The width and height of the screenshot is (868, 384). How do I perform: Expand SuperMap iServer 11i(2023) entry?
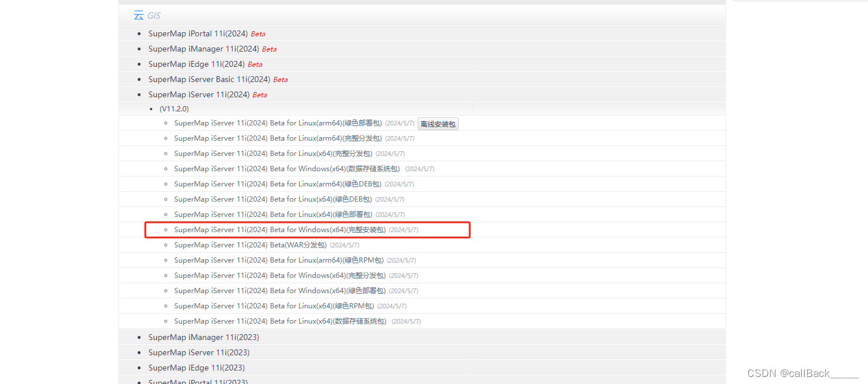(199, 352)
